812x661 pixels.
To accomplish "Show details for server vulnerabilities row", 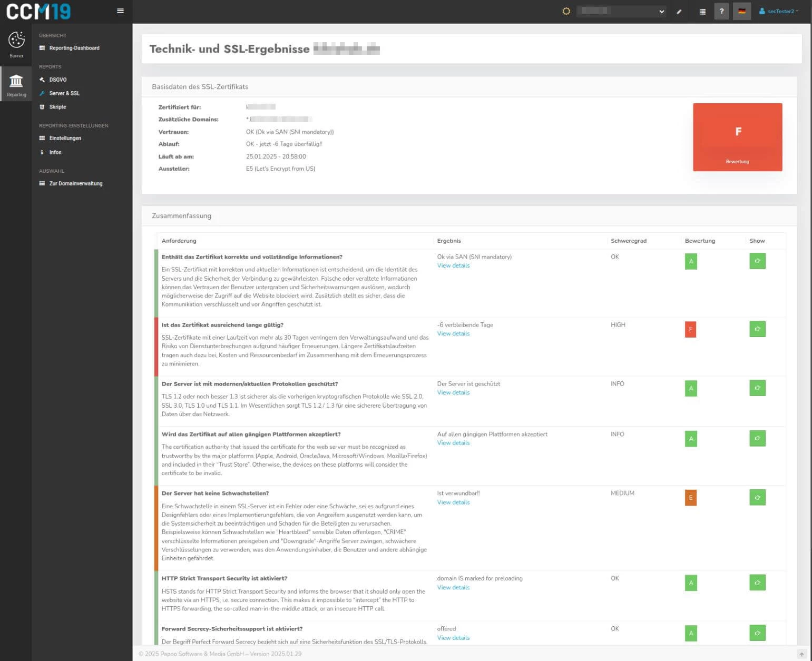I will pos(757,498).
